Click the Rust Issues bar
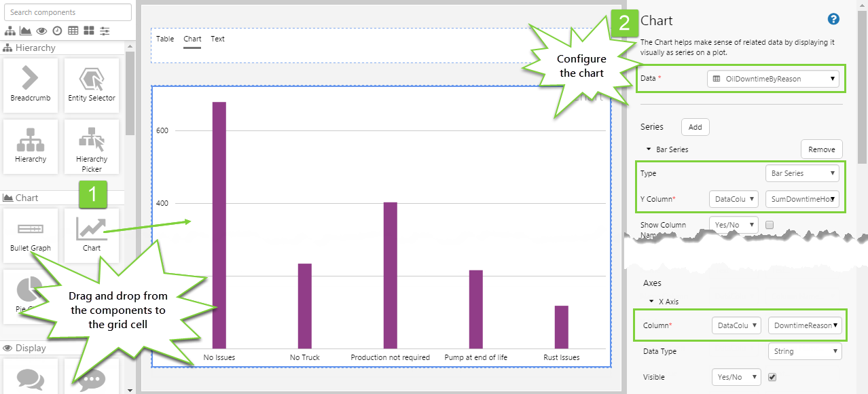The image size is (868, 394). [562, 327]
